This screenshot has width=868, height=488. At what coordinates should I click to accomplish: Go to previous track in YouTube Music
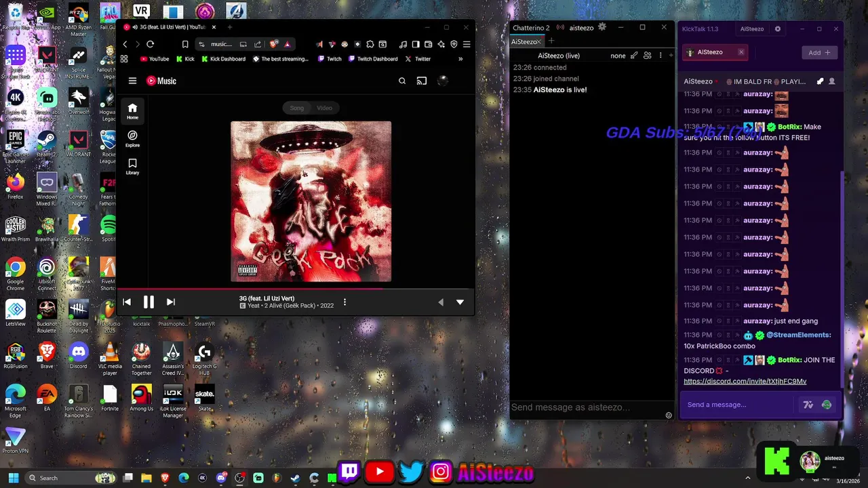(x=127, y=302)
